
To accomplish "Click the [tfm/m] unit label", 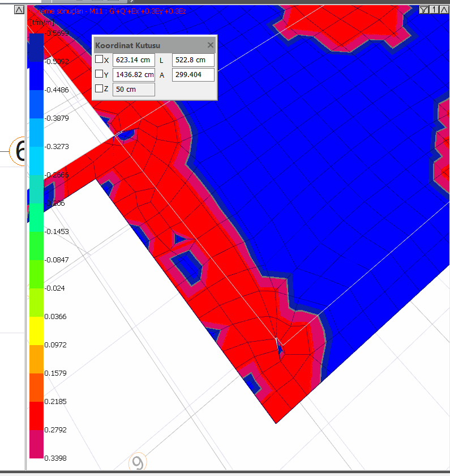I will click(x=42, y=22).
